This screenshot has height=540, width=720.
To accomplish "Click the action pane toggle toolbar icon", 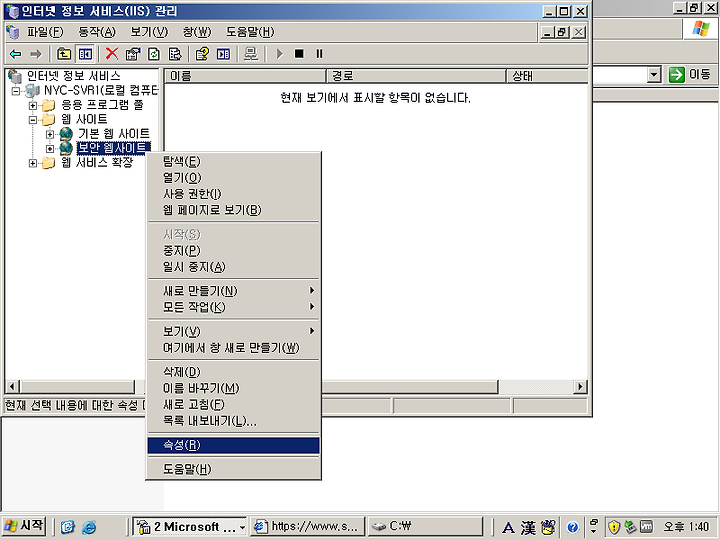I will pos(223,54).
